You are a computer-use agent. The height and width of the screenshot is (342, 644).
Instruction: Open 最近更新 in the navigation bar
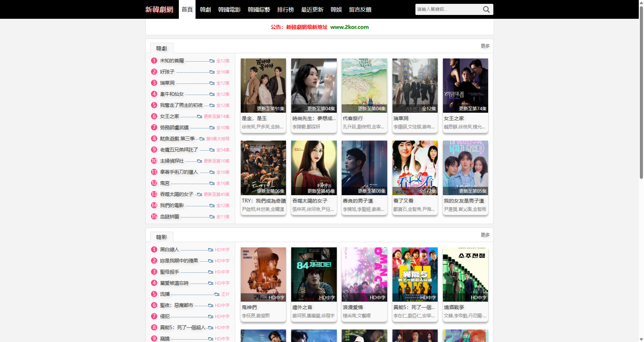pyautogui.click(x=312, y=9)
